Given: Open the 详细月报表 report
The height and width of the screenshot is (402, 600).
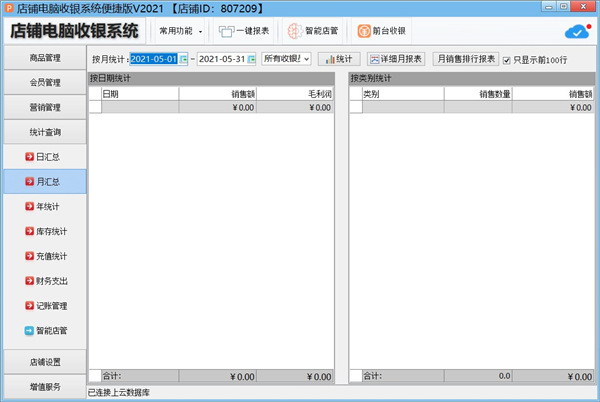Looking at the screenshot, I should click(x=396, y=59).
